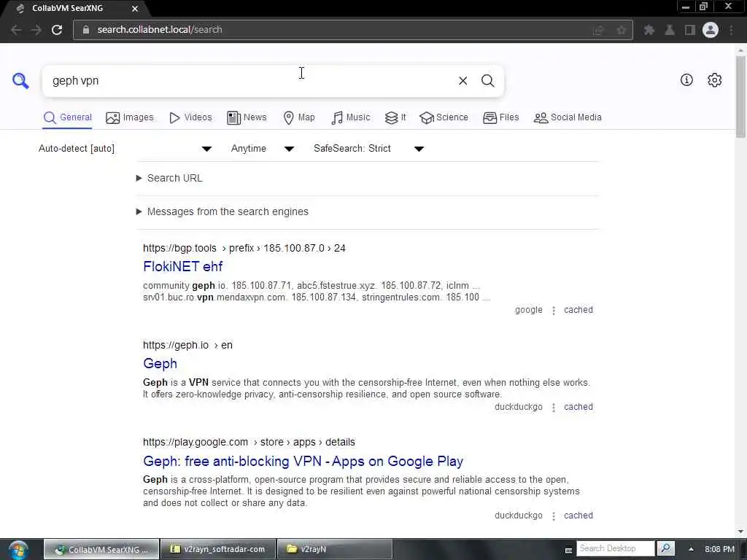Click taskbar search magnifier button
The width and height of the screenshot is (747, 560).
pos(666,548)
